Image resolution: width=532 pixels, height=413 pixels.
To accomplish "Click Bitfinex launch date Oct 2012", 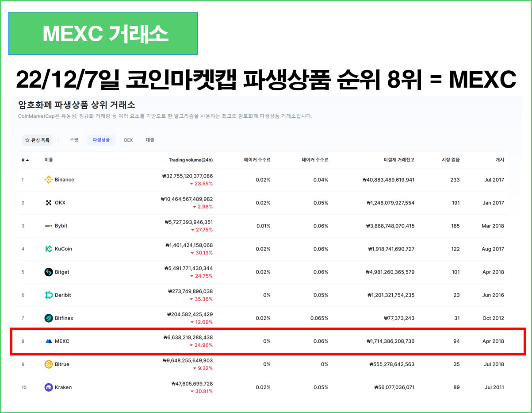I will pos(493,318).
